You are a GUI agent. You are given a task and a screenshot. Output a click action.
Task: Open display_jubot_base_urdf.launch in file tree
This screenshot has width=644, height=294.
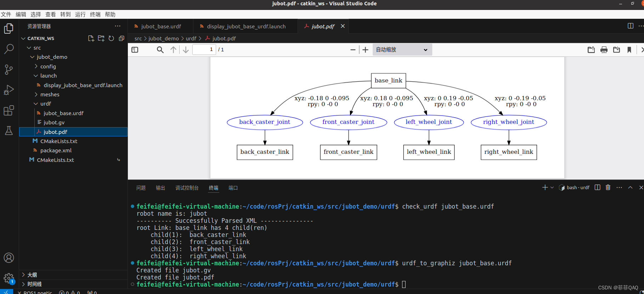click(83, 85)
